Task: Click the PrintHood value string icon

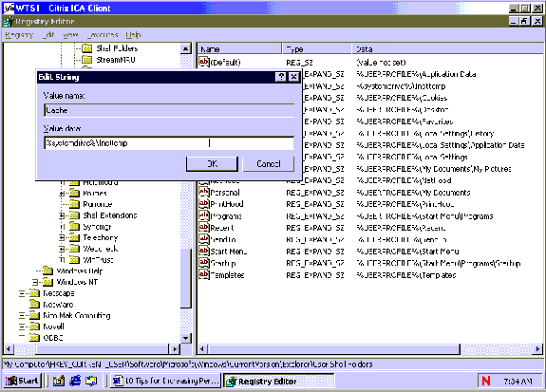Action: pos(204,204)
